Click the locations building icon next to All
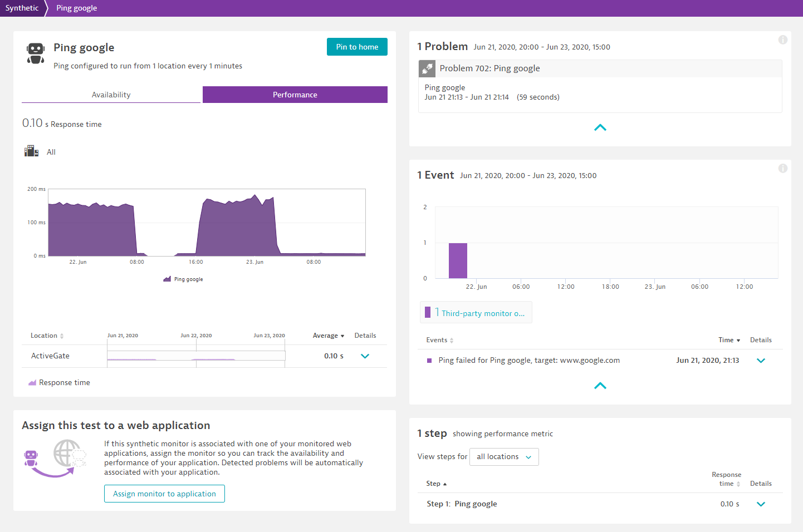The image size is (803, 532). tap(31, 151)
